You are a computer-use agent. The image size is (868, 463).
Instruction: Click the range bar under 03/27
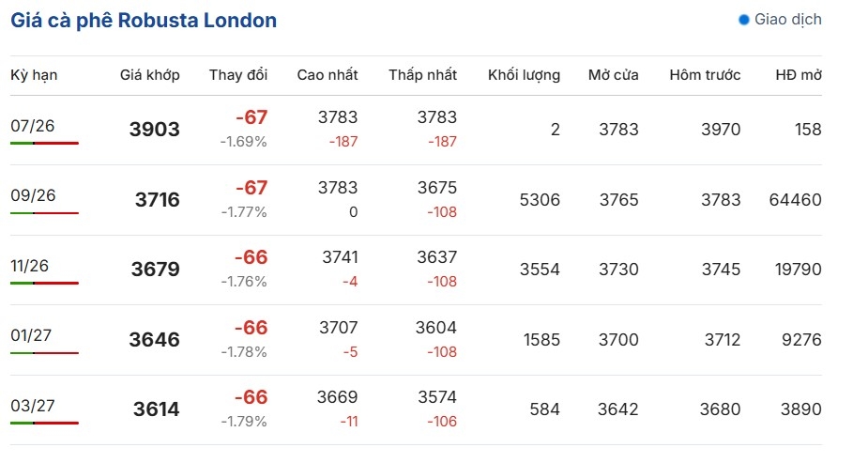44,424
